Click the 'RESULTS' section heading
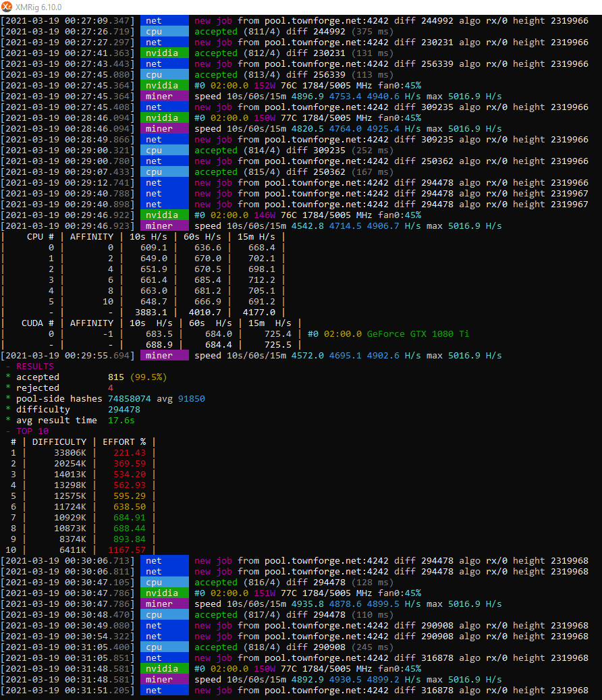 35,367
